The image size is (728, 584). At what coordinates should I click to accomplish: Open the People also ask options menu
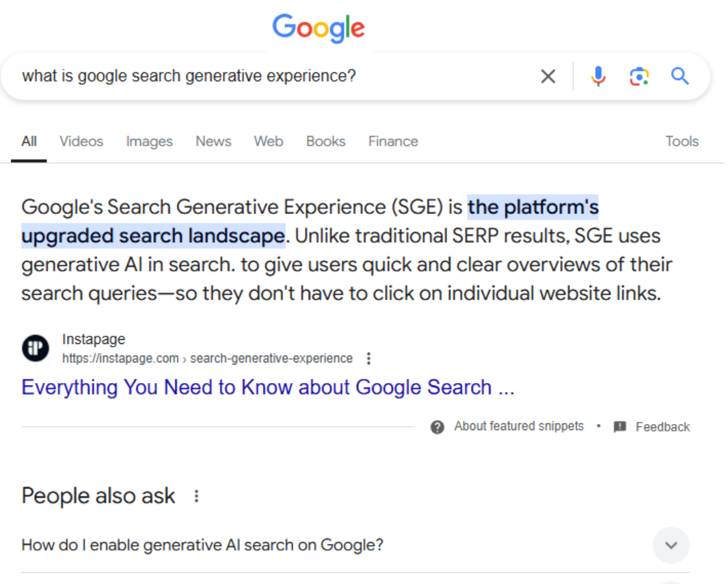click(x=196, y=496)
